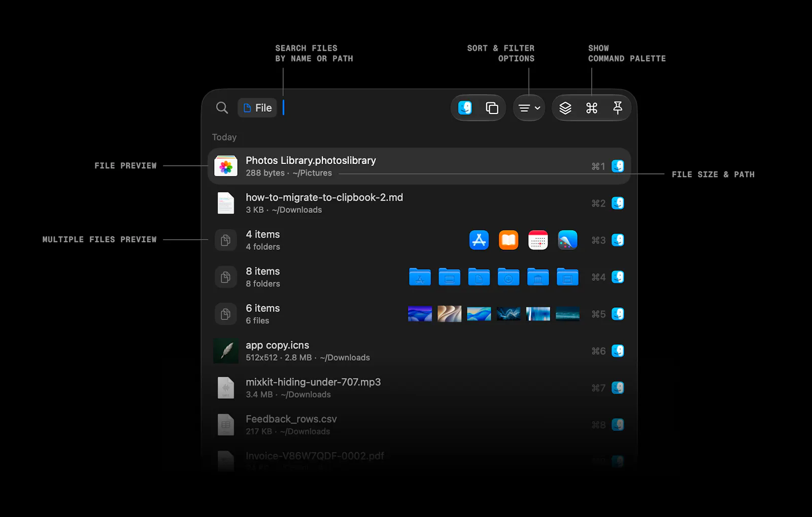This screenshot has height=517, width=812.
Task: Click the Documents folder icon in 8 items row
Action: point(479,277)
